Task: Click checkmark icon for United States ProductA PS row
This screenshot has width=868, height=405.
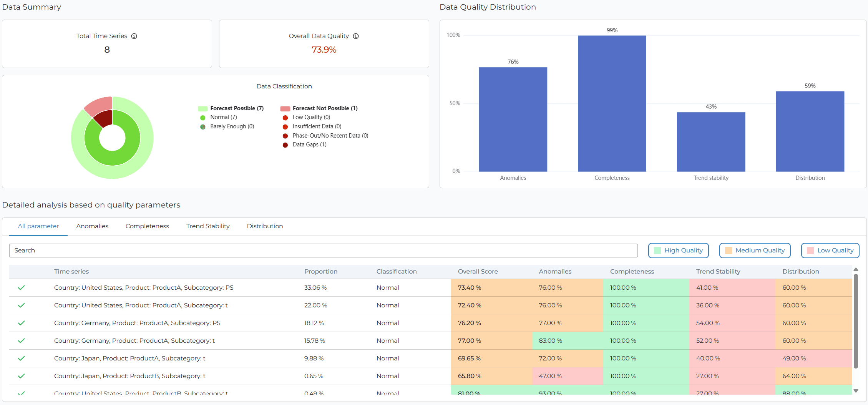Action: [22, 287]
